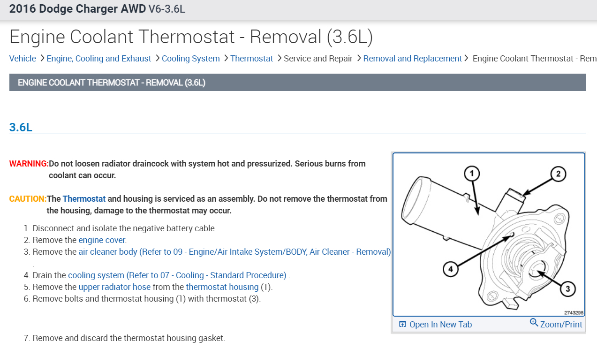Viewport: 597px width, 364px height.
Task: Open Engine, Cooling and Exhaust breadcrumb
Action: pyautogui.click(x=99, y=59)
